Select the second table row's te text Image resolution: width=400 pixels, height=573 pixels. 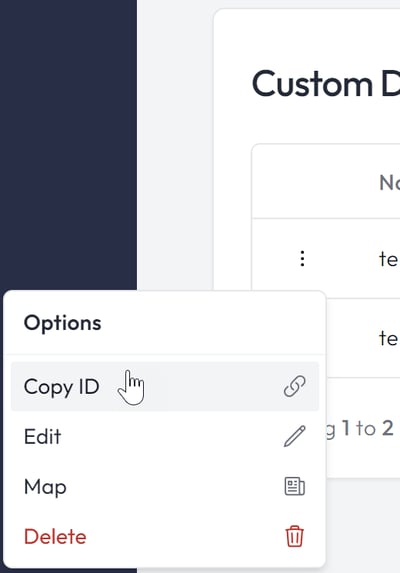389,338
